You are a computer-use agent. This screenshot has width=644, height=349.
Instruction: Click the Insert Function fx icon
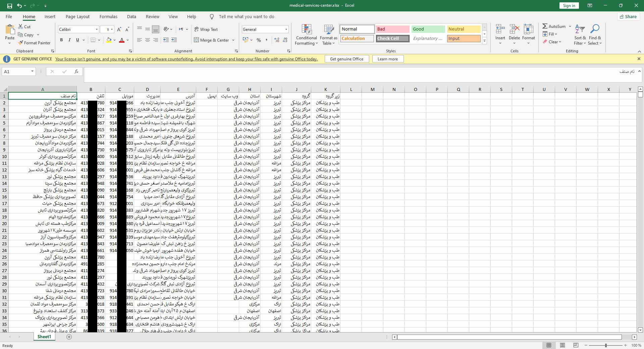pyautogui.click(x=76, y=71)
